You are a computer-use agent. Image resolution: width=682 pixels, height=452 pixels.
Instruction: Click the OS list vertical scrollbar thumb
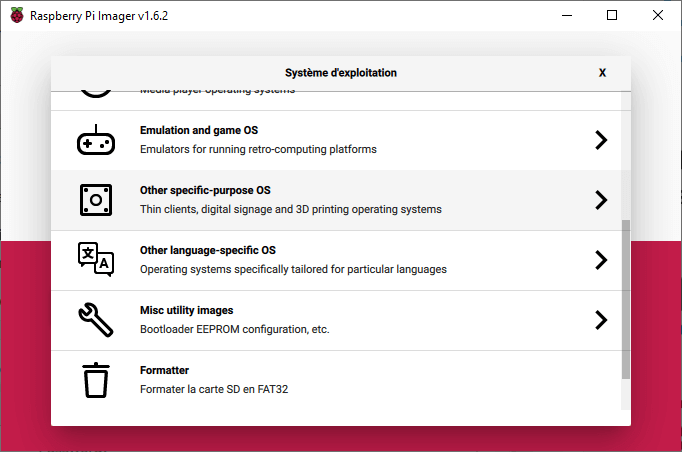pyautogui.click(x=625, y=299)
